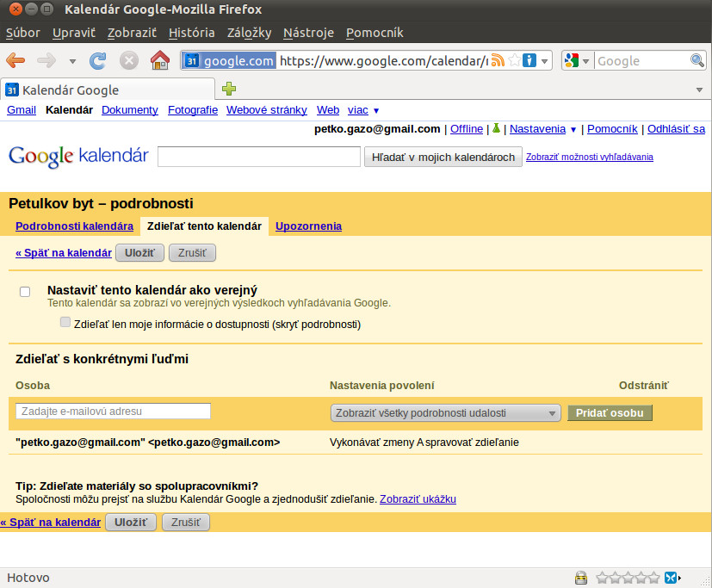Click the green Labs flask icon
The image size is (712, 588).
click(496, 128)
